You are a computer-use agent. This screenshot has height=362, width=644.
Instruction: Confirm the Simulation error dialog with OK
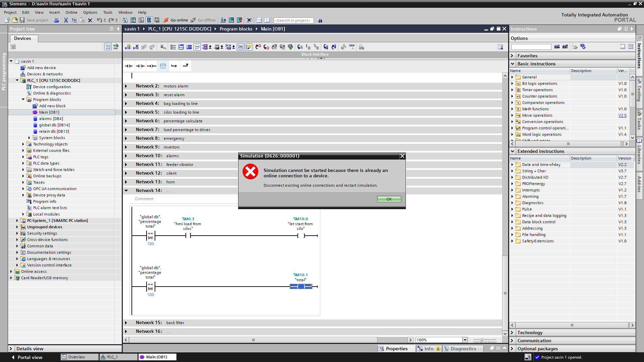pyautogui.click(x=389, y=199)
